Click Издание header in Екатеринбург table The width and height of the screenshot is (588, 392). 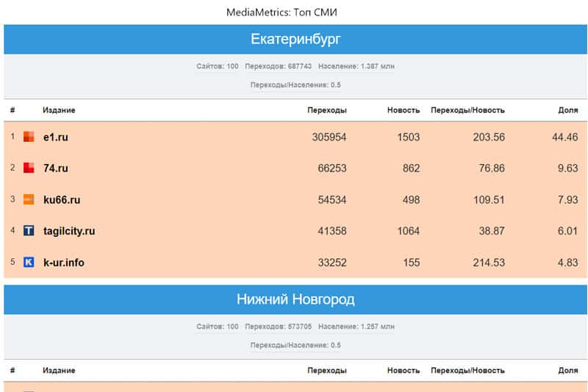59,110
